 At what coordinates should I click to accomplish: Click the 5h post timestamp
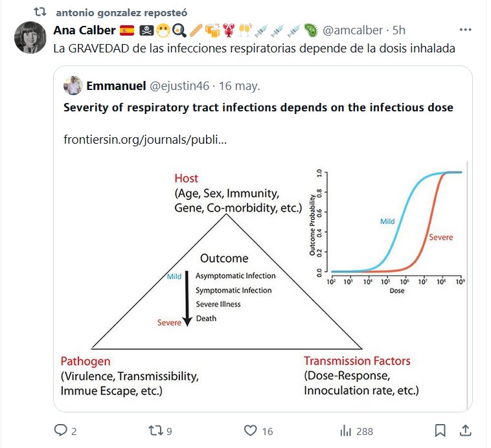tap(399, 30)
